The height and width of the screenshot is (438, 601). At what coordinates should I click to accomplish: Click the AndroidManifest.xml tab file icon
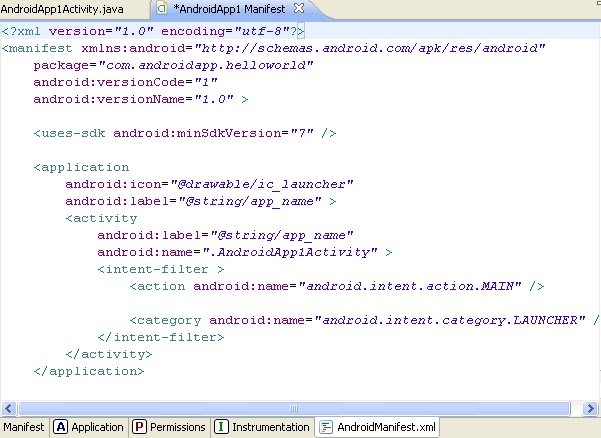[326, 427]
